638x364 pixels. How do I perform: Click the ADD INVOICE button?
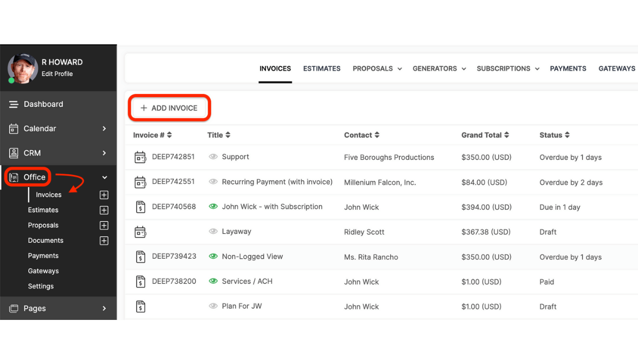(169, 107)
